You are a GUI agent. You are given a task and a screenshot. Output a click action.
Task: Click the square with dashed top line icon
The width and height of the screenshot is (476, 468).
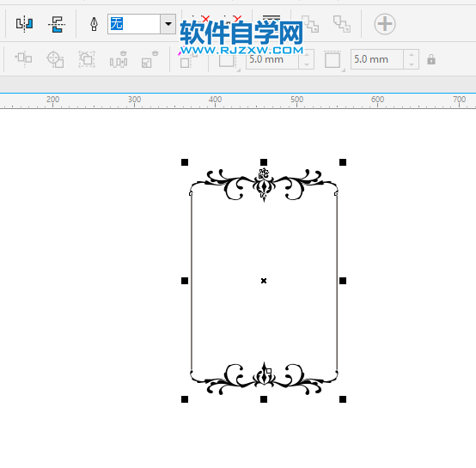(333, 59)
